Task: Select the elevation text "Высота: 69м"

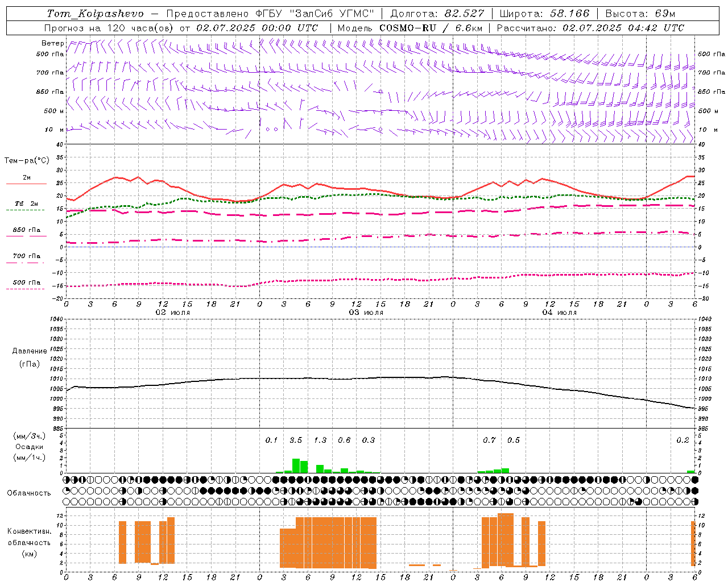Action: coord(641,14)
